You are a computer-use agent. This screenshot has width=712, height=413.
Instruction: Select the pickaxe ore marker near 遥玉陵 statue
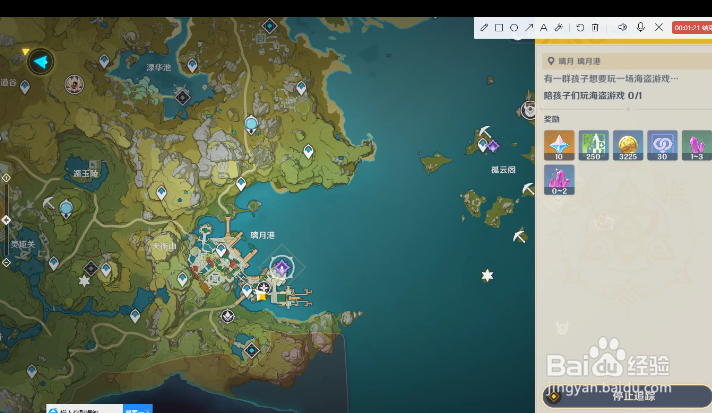tap(48, 203)
